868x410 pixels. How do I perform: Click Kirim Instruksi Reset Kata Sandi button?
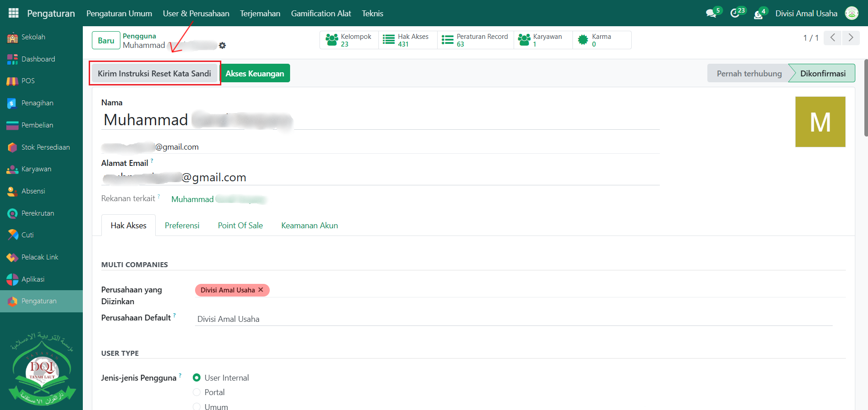click(154, 74)
